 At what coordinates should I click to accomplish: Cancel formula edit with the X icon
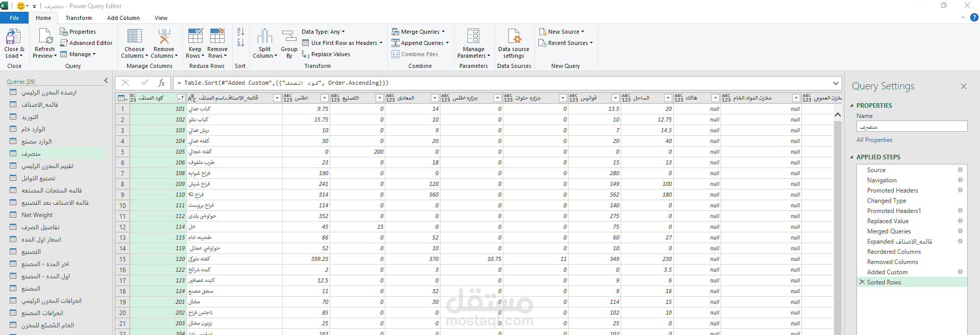coord(126,83)
